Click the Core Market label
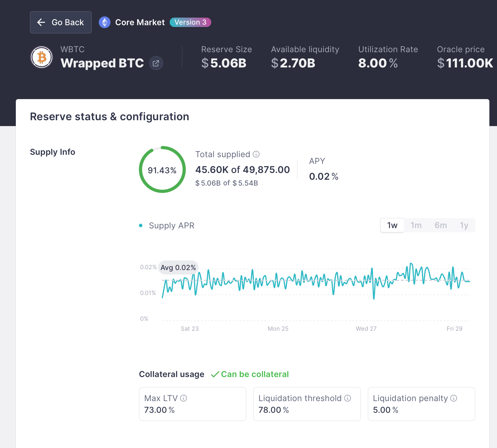 [x=140, y=22]
